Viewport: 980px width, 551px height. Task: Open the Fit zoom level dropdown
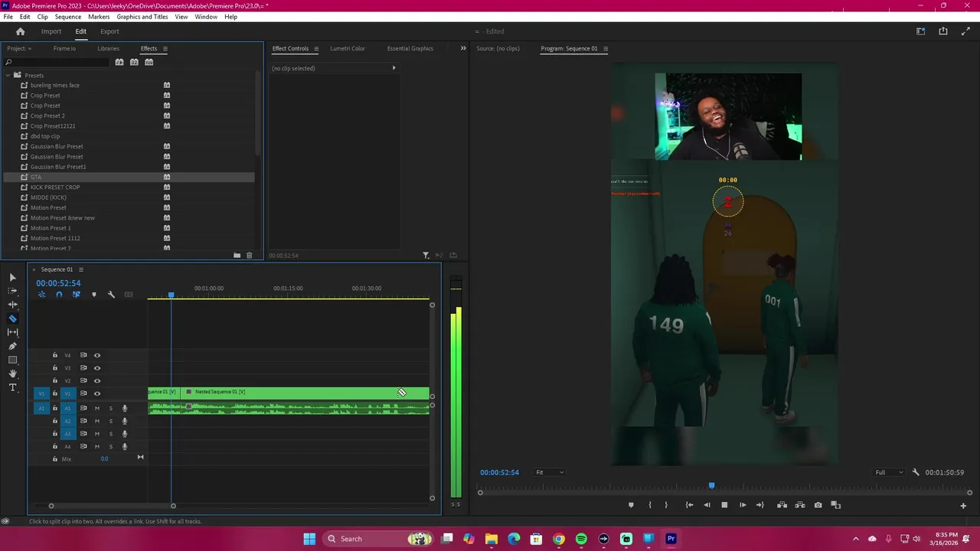coord(550,472)
